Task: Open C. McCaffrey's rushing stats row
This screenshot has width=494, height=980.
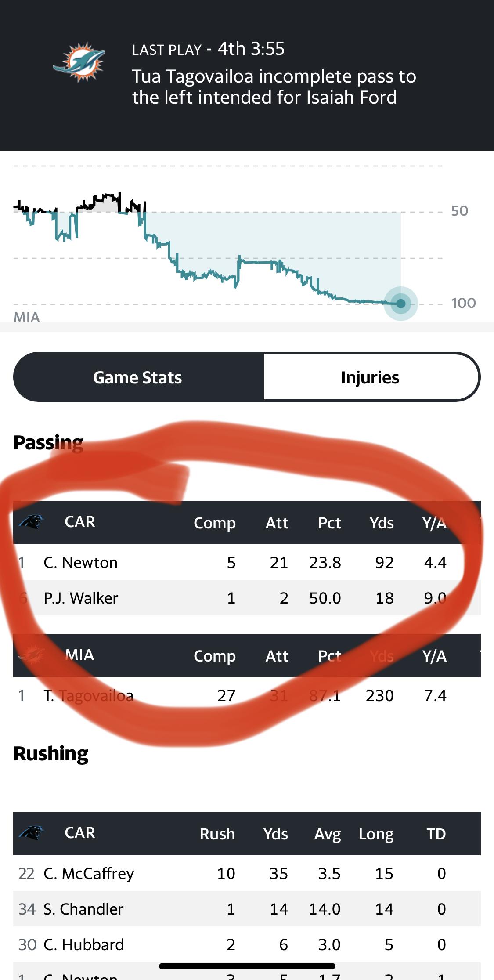Action: coord(89,874)
